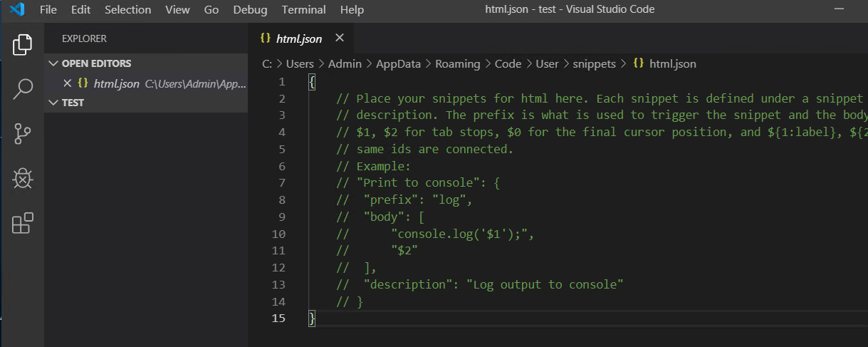This screenshot has height=347, width=868.
Task: Click the "Print to console" comment text
Action: (x=418, y=183)
